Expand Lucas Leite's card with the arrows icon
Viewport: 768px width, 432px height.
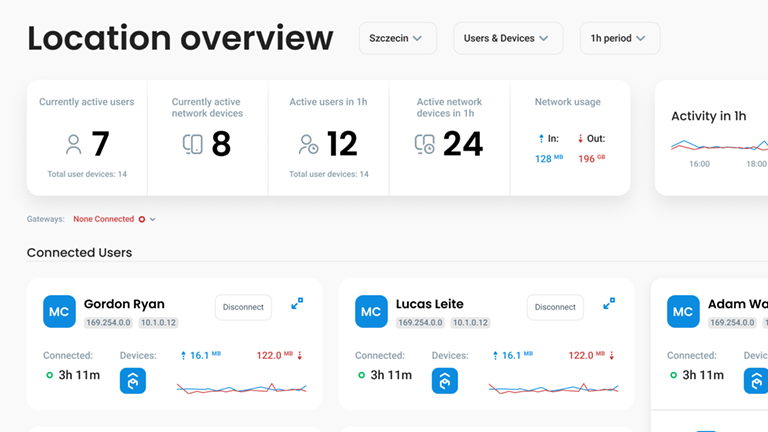pos(609,304)
